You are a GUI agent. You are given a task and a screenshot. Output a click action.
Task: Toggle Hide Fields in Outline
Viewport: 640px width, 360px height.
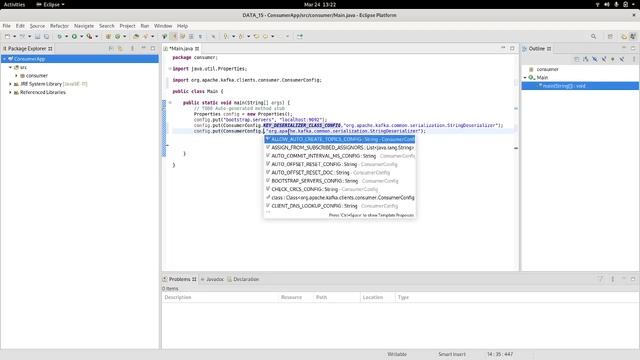tap(595, 59)
